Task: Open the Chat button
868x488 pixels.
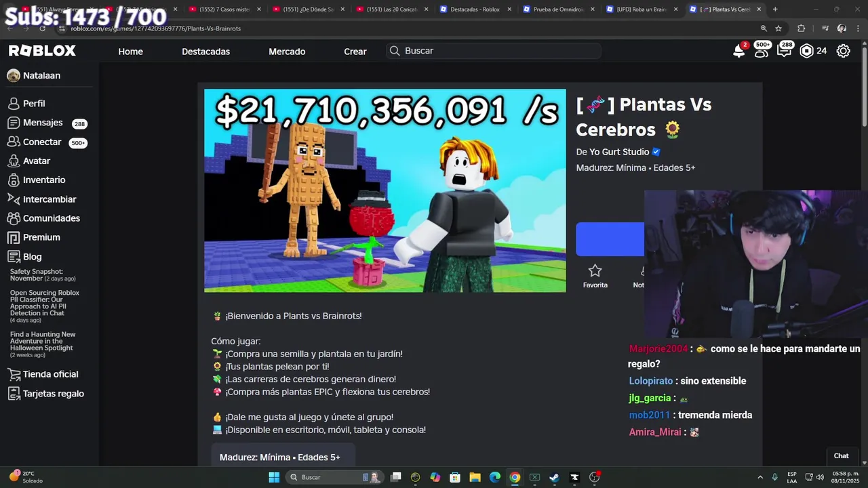Action: point(841,455)
